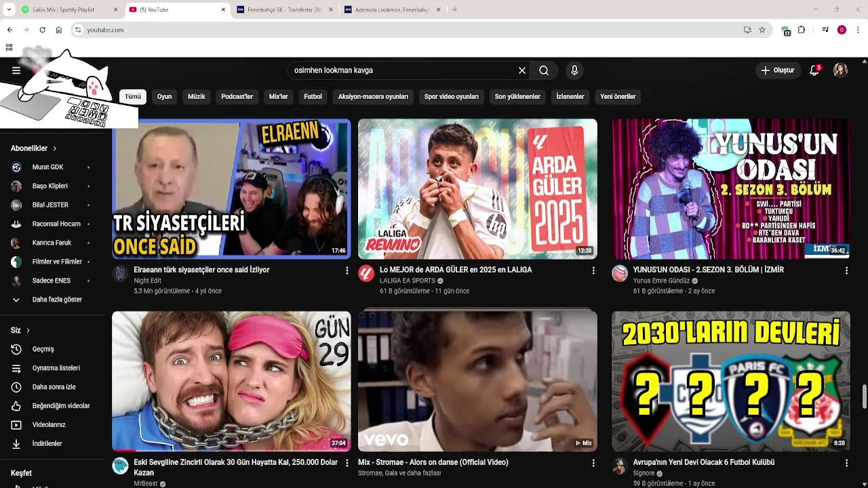Image resolution: width=868 pixels, height=488 pixels.
Task: Click the Oluştur create button
Action: (777, 70)
